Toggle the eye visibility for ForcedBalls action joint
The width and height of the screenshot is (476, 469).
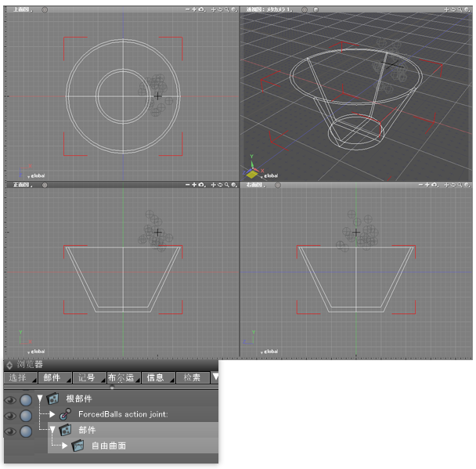[x=10, y=416]
